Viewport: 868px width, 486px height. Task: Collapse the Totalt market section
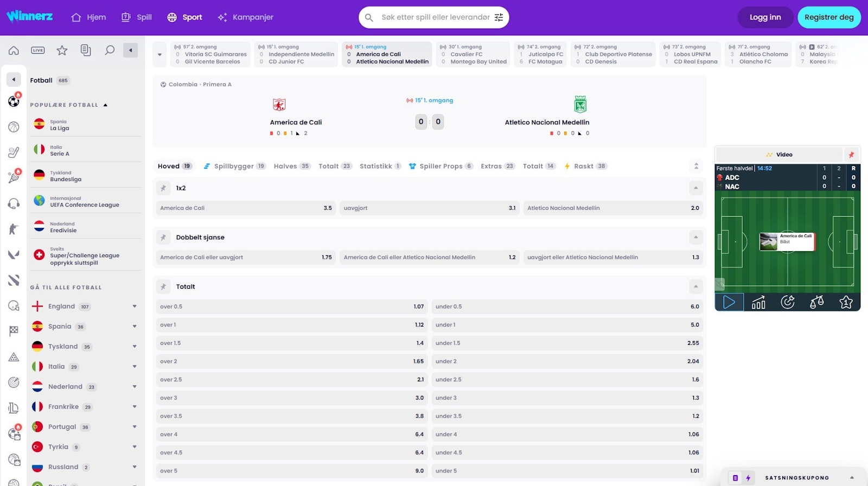(x=695, y=286)
